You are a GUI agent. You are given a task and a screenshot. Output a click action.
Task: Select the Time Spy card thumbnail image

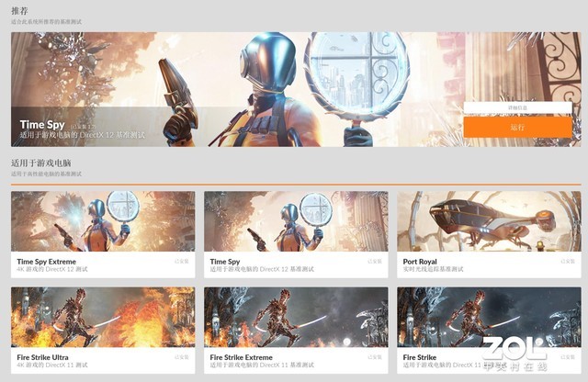click(x=296, y=221)
